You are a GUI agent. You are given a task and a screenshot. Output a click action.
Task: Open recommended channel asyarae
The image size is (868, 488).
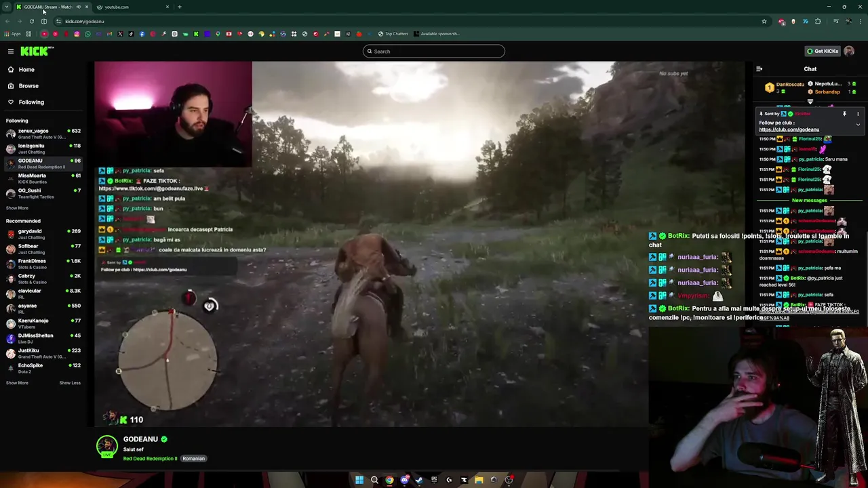(43, 308)
